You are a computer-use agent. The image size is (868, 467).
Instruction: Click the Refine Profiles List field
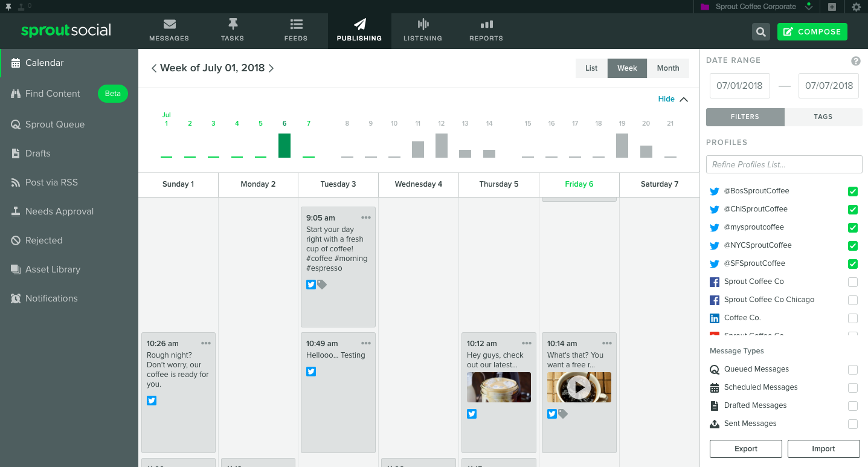[784, 164]
